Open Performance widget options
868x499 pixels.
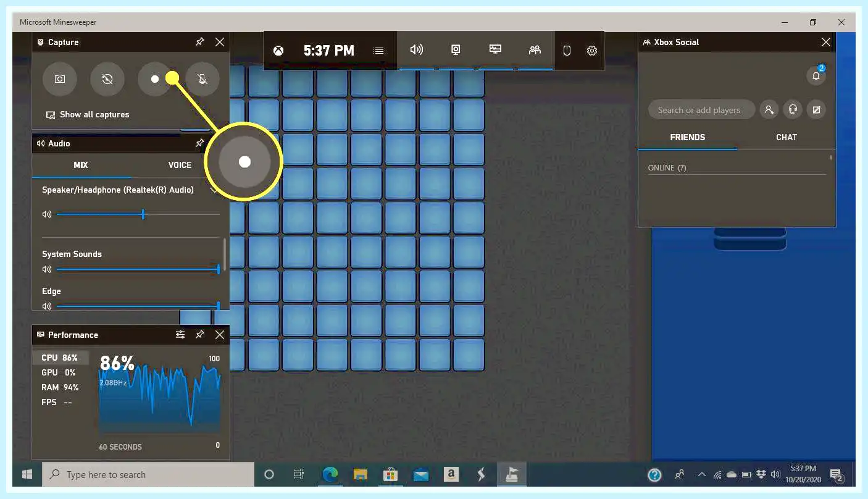[x=180, y=335]
